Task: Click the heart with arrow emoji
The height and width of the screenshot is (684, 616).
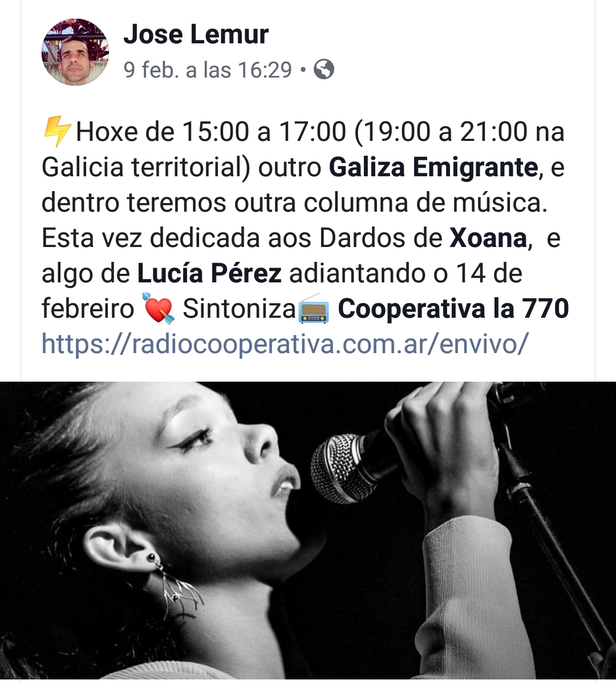Action: click(159, 308)
